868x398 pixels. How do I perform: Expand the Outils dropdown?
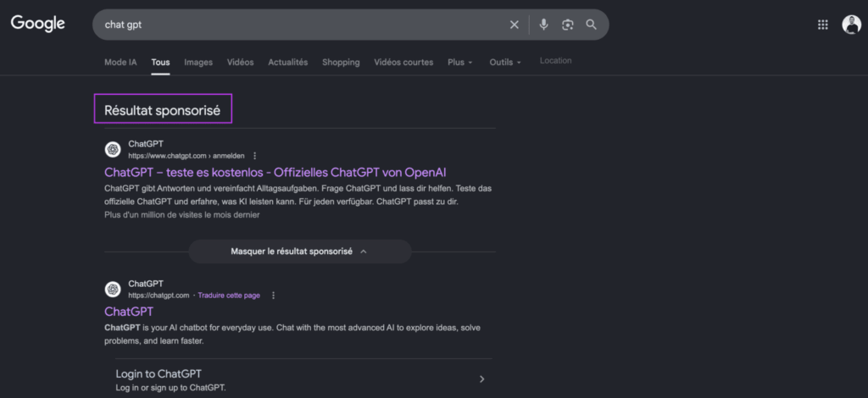pyautogui.click(x=505, y=63)
